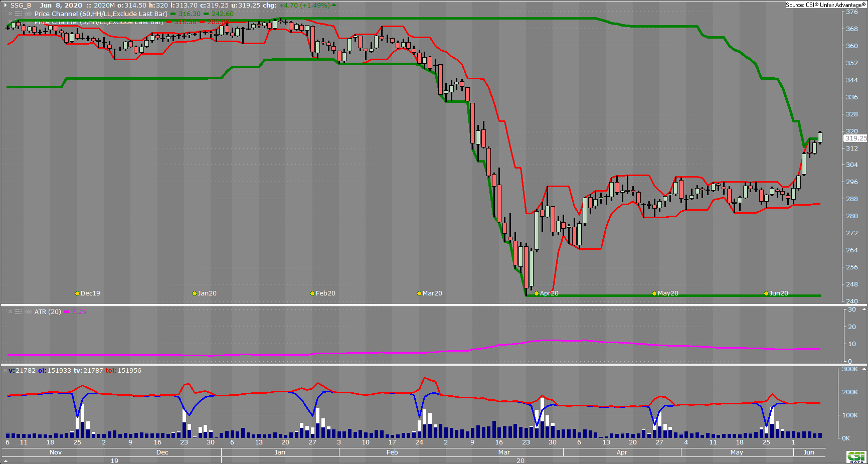This screenshot has width=868, height=464.
Task: Click the scroll arrow at bottom-left corner
Action: (6, 460)
